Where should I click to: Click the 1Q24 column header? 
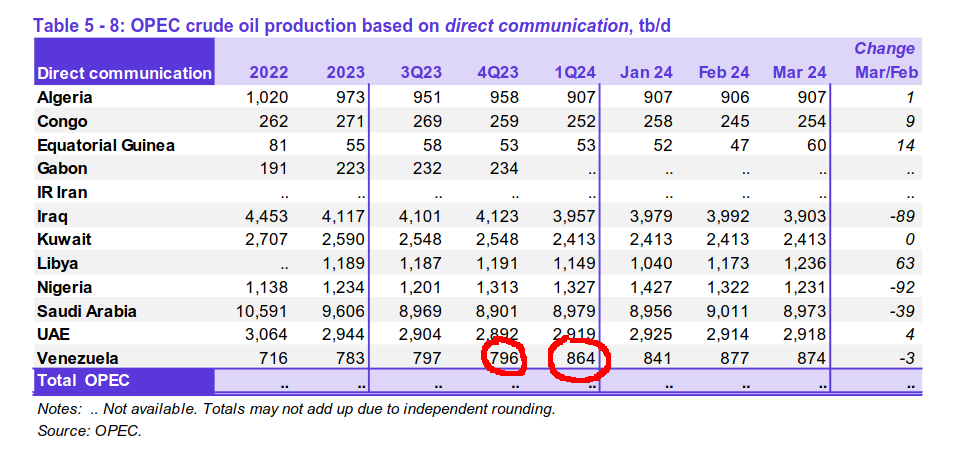tap(575, 73)
